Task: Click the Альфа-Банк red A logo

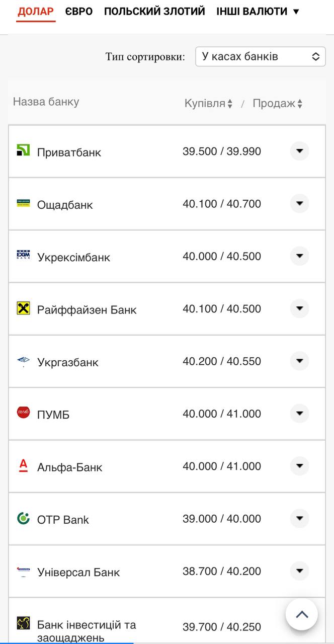Action: pyautogui.click(x=23, y=465)
